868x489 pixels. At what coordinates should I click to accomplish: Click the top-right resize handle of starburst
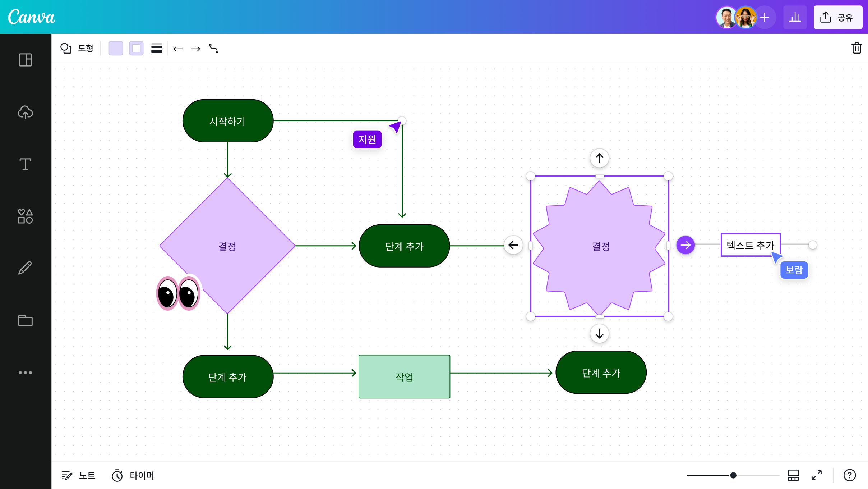pyautogui.click(x=668, y=176)
